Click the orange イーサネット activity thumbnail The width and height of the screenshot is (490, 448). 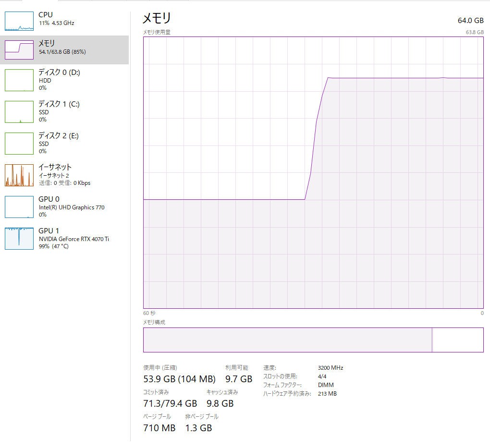pos(19,175)
